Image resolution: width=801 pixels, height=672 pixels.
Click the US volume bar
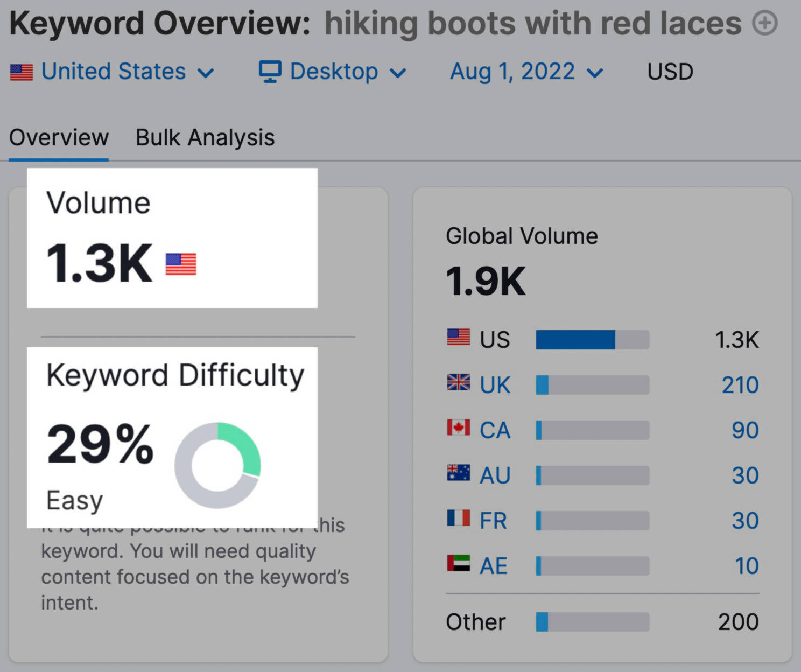(592, 340)
